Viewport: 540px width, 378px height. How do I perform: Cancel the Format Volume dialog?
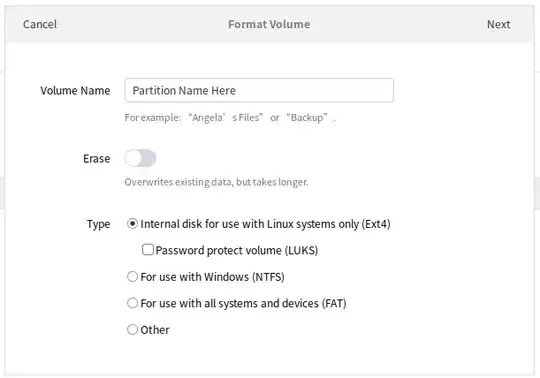tap(40, 24)
